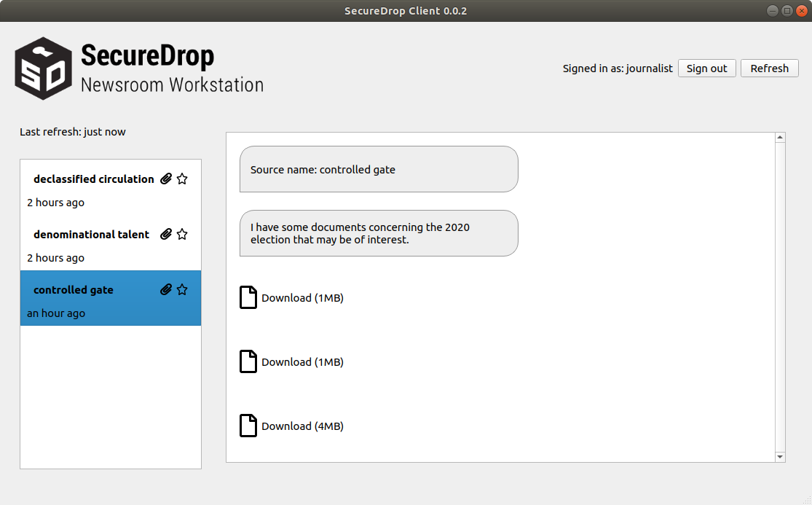
Task: Click the scrollbar down arrow
Action: click(x=780, y=457)
